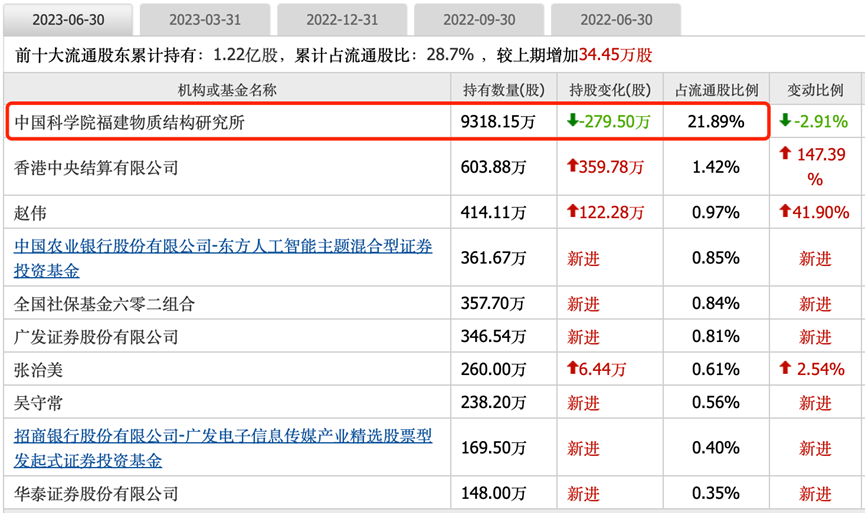Click the 9318.15万 holding value
This screenshot has width=865, height=513.
498,121
